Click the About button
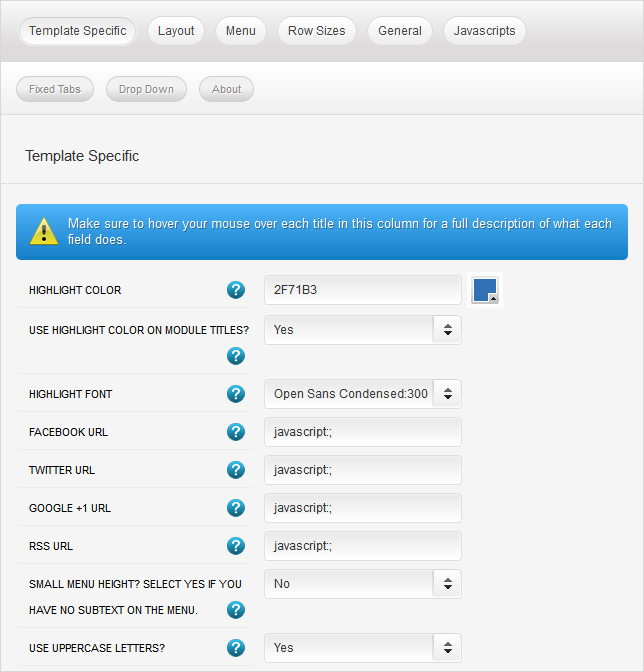 click(226, 89)
